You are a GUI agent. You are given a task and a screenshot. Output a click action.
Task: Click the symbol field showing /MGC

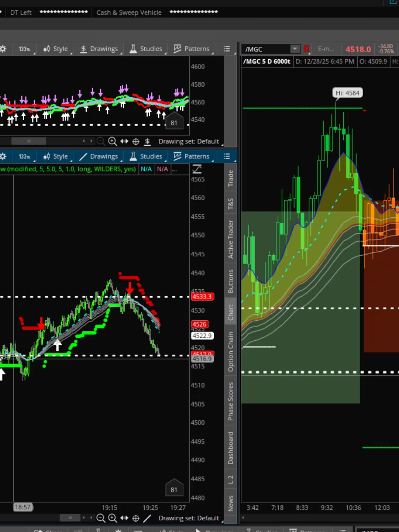[x=266, y=49]
